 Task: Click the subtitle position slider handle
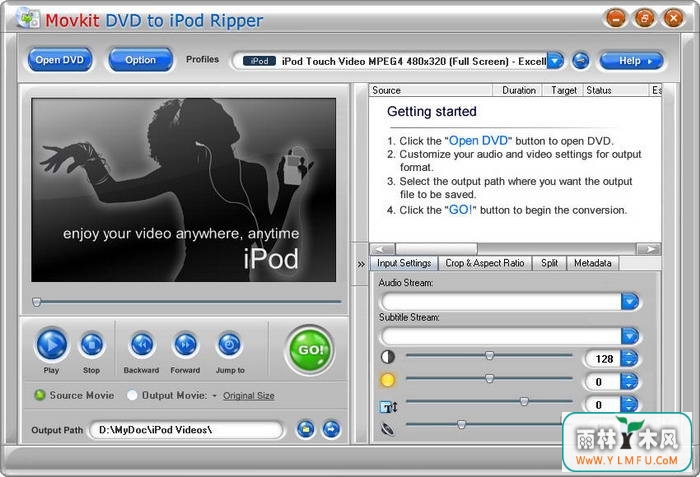[x=524, y=401]
